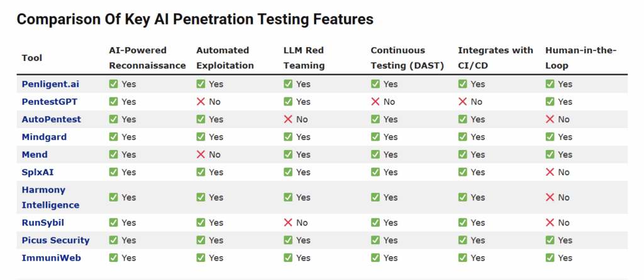Click the green checkmark for ImmuniWeb Human-in-the-Loop

[550, 257]
